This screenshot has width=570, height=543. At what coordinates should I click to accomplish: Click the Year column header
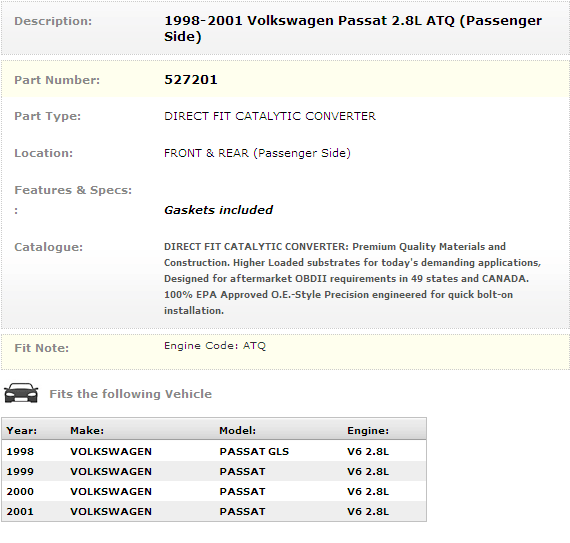click(x=21, y=431)
